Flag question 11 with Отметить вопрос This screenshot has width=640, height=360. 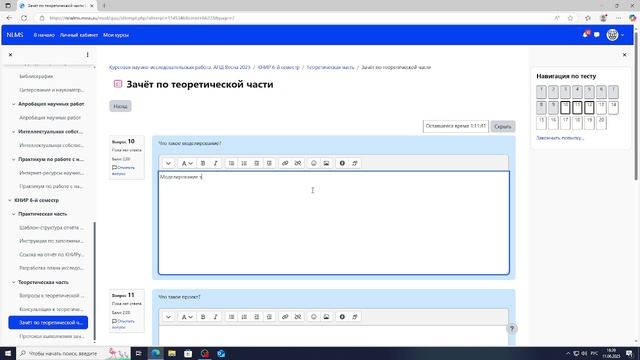click(123, 324)
